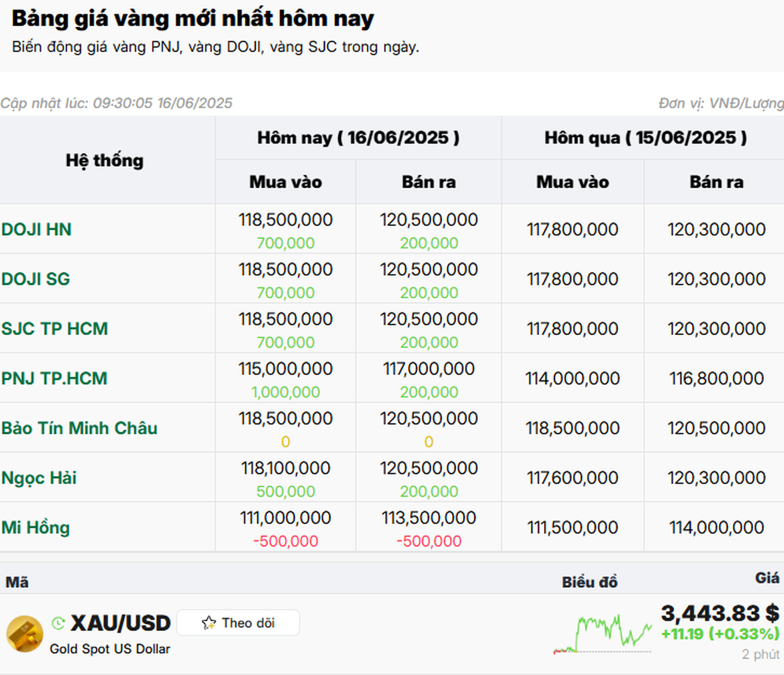784x675 pixels.
Task: Click the Hôm qua (15/06/2025) column header
Action: [x=646, y=138]
